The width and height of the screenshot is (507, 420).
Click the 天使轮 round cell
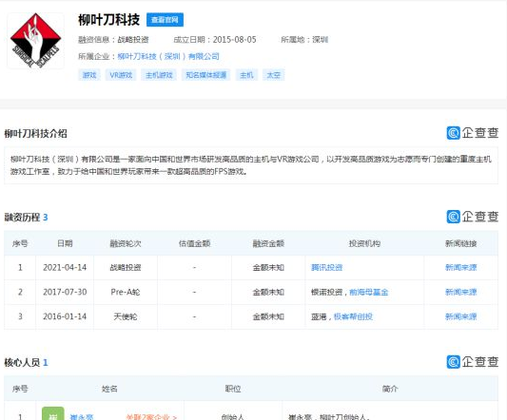point(126,317)
